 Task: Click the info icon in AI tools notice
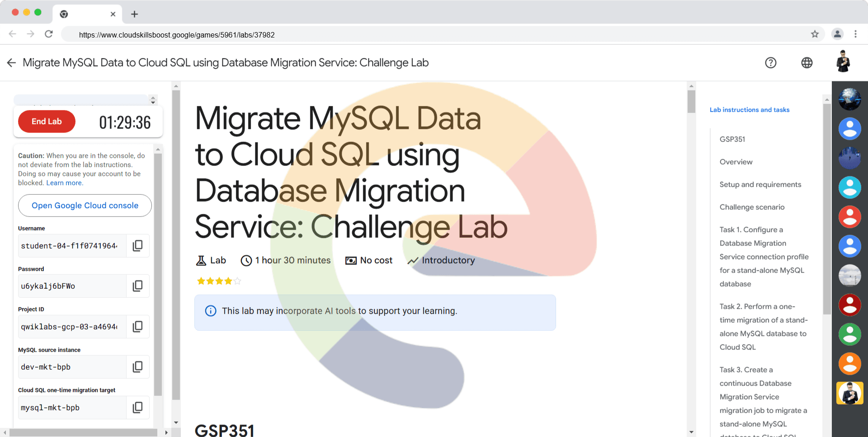coord(211,311)
